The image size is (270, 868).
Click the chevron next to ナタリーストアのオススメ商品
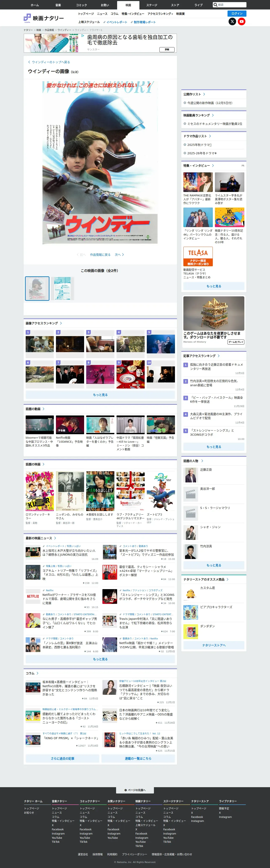(228, 580)
